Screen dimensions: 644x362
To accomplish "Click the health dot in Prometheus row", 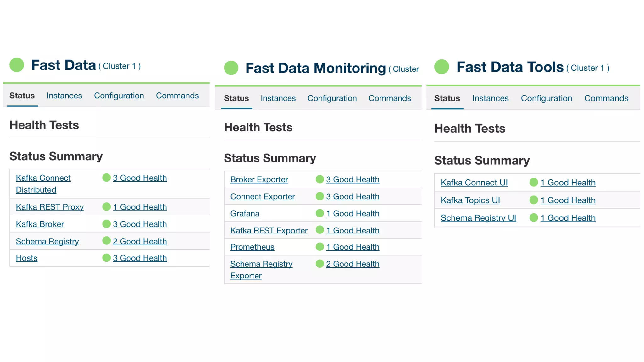I will [x=319, y=247].
